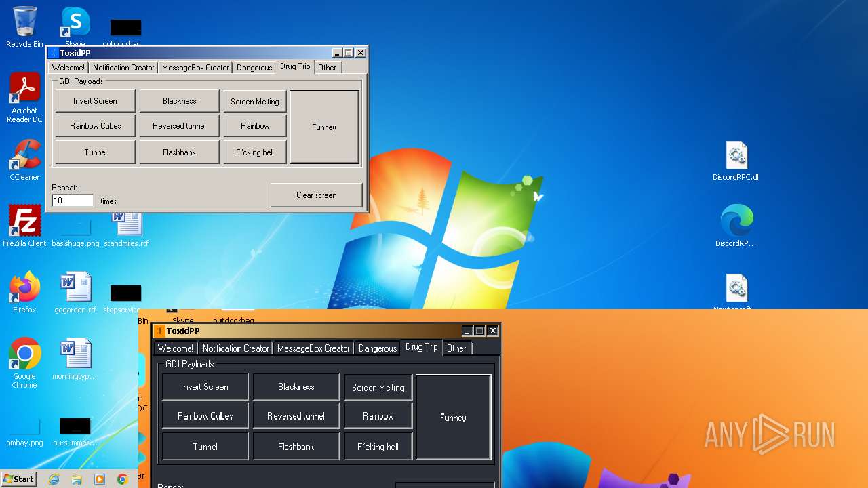Viewport: 868px width, 488px height.
Task: Click Clear screen in the light gray window
Action: coord(316,195)
